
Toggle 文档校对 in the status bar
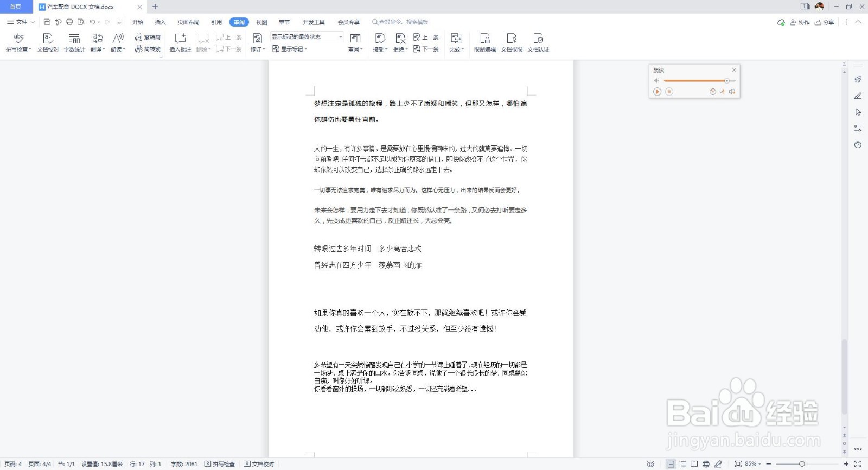click(x=259, y=464)
